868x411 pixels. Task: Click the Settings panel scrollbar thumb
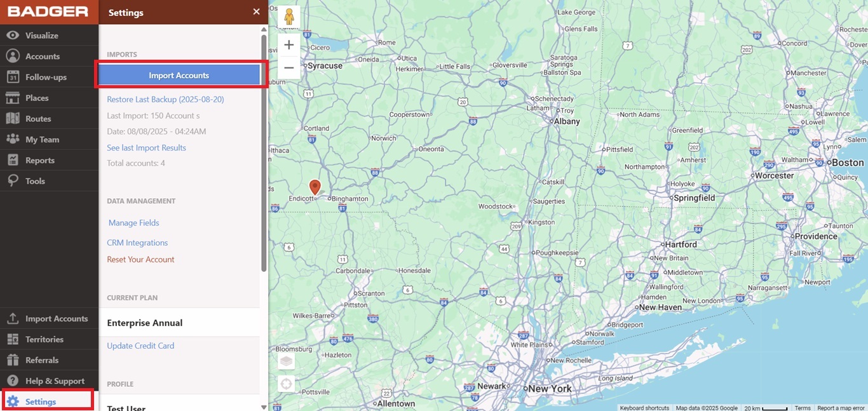[264, 152]
